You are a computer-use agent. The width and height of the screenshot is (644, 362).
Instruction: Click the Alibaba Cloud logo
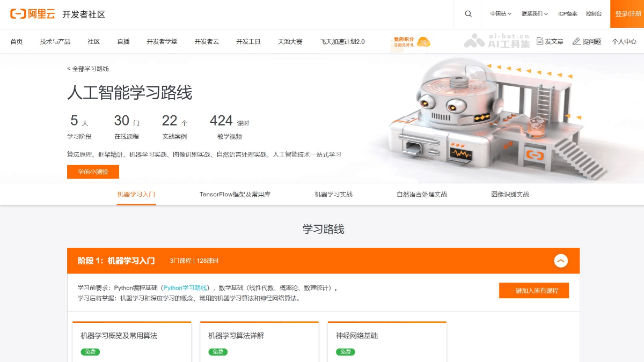tap(32, 14)
